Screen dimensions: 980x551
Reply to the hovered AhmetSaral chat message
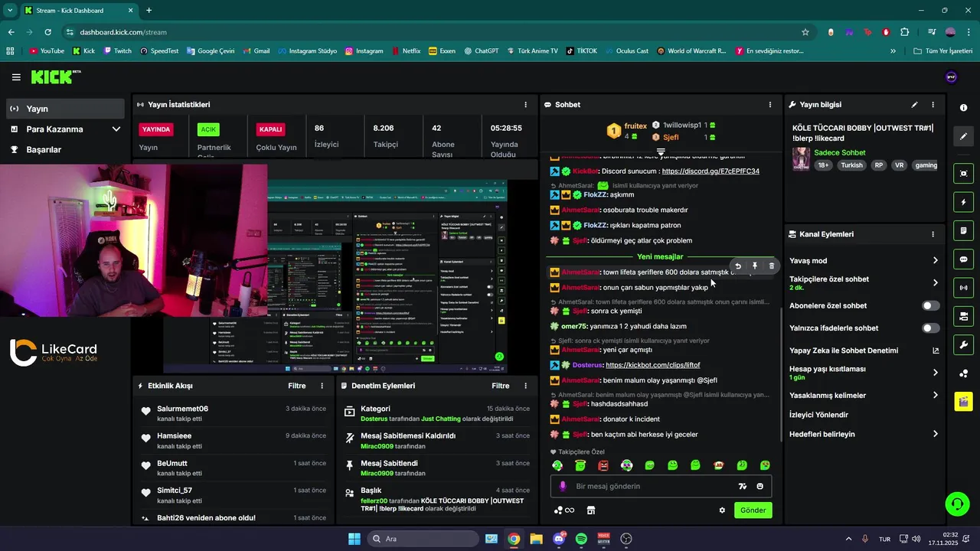[x=738, y=266]
